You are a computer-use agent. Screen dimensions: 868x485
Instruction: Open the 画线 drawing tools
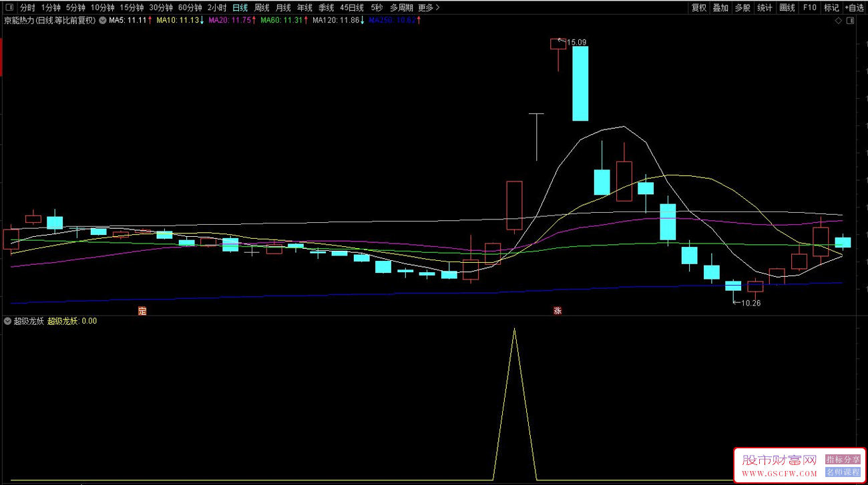coord(787,8)
